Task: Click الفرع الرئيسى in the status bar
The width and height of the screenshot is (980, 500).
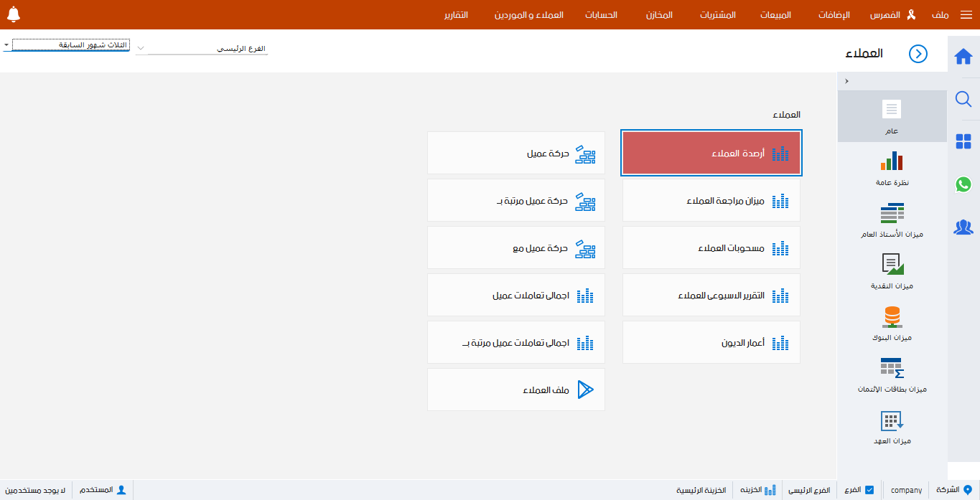Action: point(809,490)
